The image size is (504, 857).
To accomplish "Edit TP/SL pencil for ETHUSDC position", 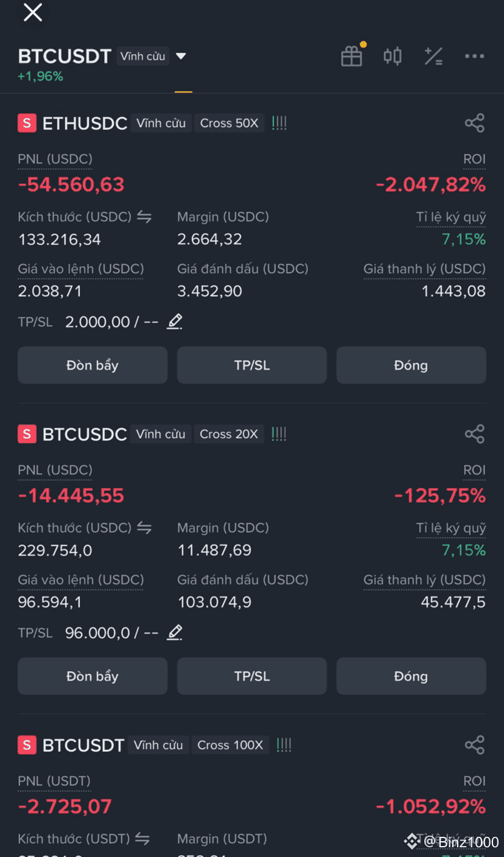I will pos(175,321).
